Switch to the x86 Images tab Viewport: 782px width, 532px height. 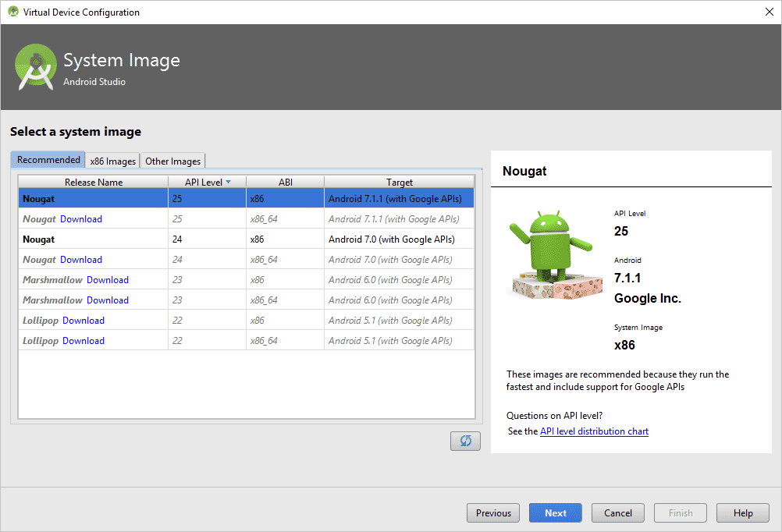pyautogui.click(x=113, y=161)
